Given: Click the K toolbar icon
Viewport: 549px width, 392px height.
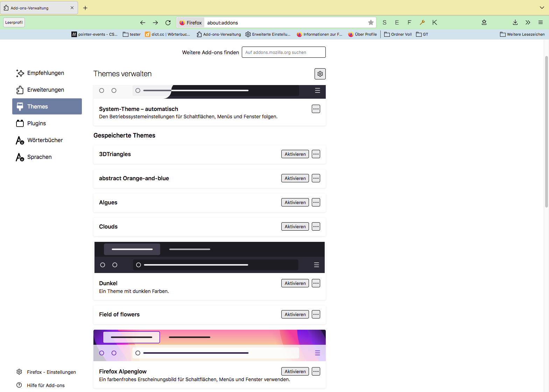Looking at the screenshot, I should pyautogui.click(x=435, y=23).
